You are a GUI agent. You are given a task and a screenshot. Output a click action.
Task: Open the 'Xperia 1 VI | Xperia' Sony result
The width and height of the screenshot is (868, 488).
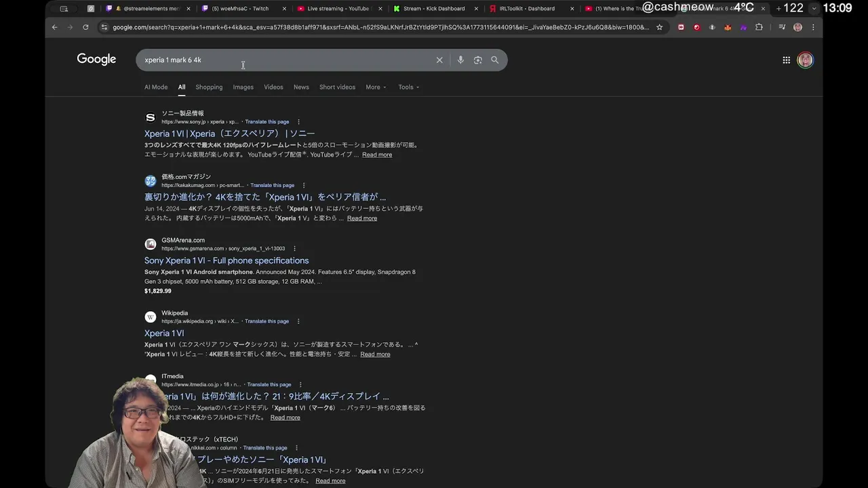coord(229,134)
